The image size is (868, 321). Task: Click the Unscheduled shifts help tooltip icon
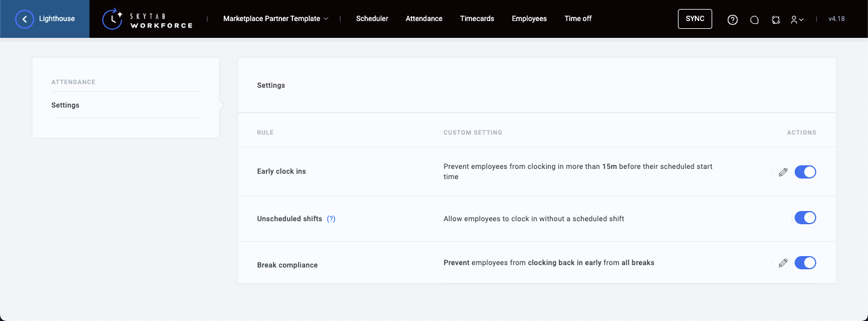[331, 219]
